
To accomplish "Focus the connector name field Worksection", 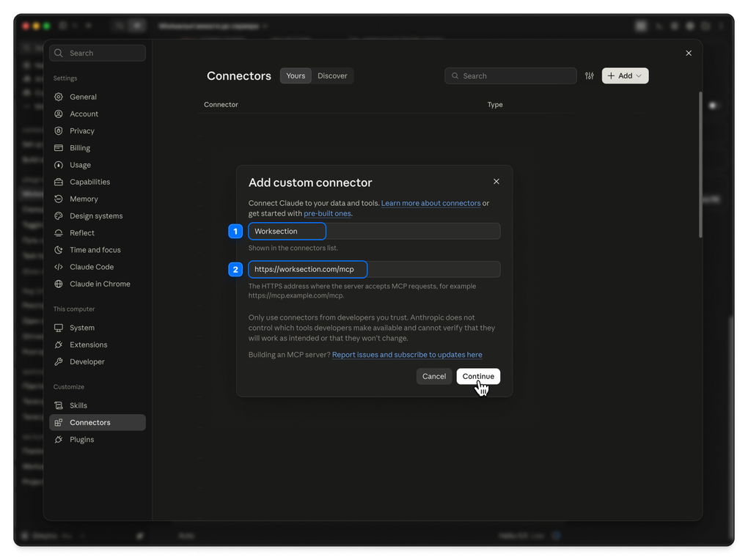I will 374,232.
